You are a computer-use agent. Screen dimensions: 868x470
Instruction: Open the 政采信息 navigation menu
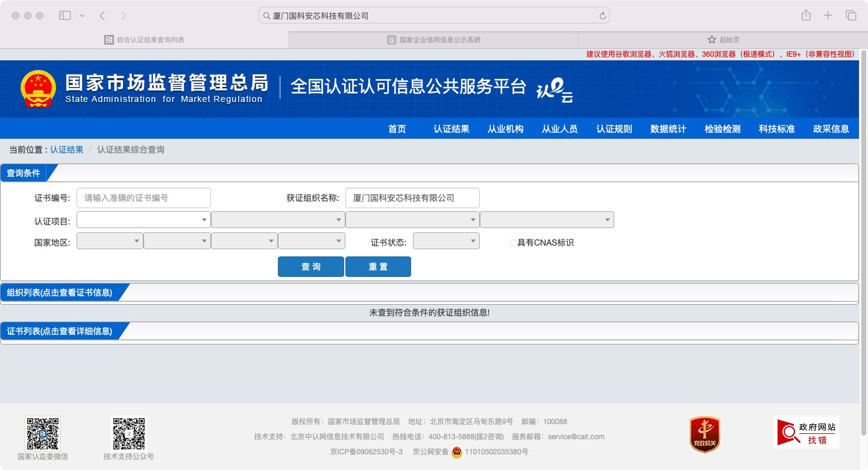pyautogui.click(x=831, y=129)
